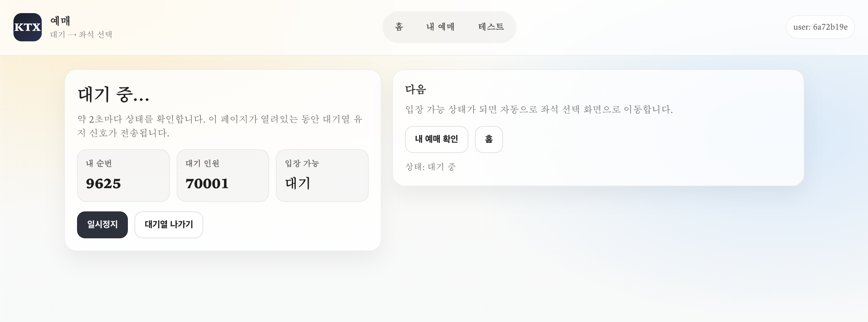Open the 테스트 navigation tab
Image resolution: width=868 pixels, height=322 pixels.
pyautogui.click(x=491, y=27)
